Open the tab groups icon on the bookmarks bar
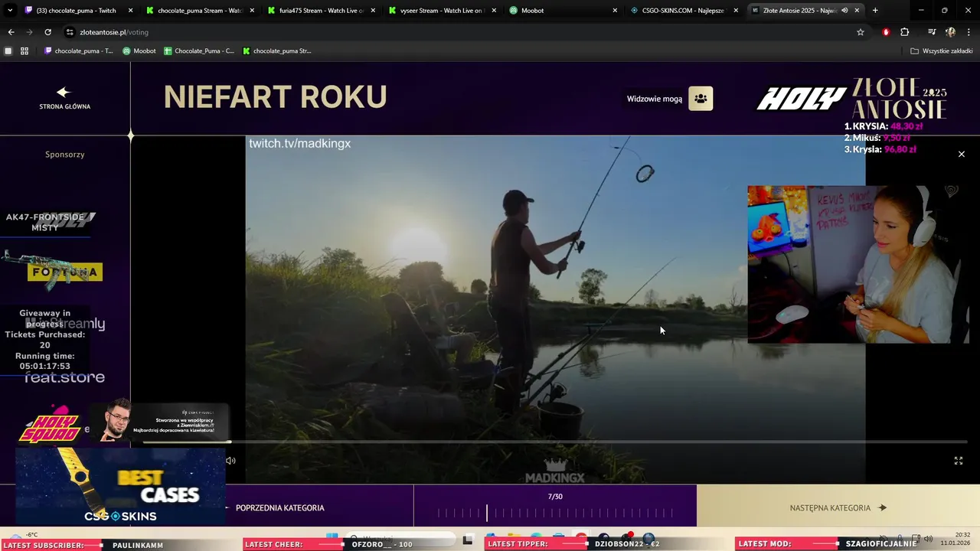Image resolution: width=980 pixels, height=551 pixels. (8, 51)
